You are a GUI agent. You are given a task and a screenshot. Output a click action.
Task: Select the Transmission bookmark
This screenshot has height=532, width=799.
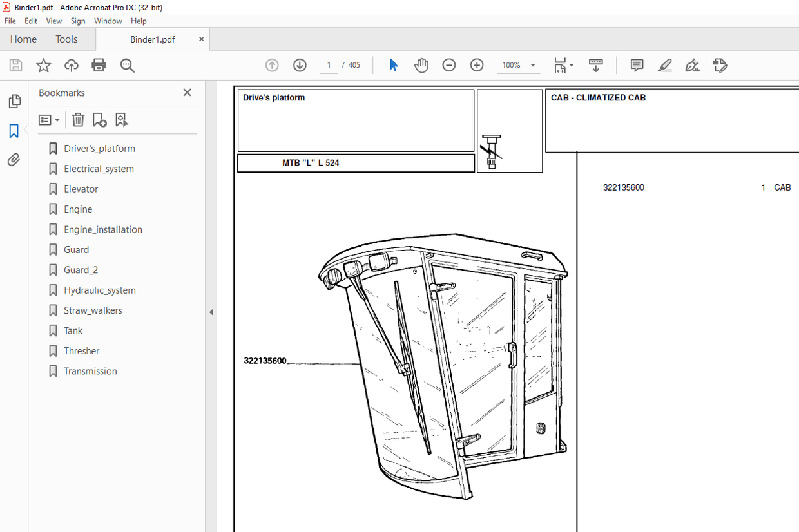90,371
